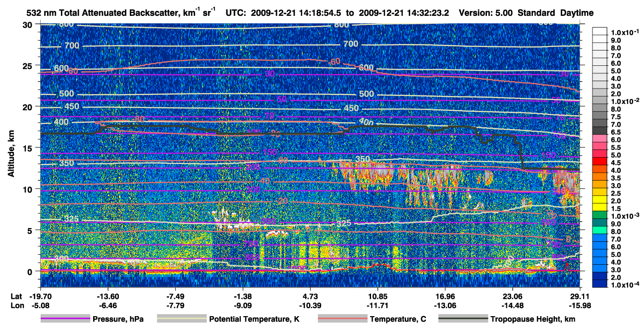Click the Potential Temperature legend line sample

182,319
